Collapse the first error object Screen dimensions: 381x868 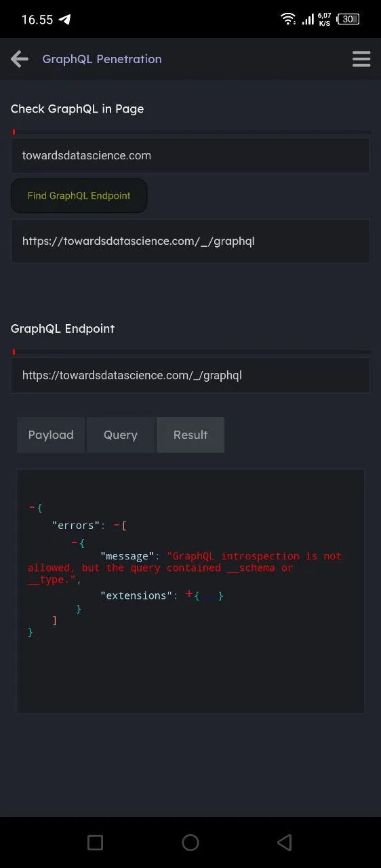pos(75,542)
